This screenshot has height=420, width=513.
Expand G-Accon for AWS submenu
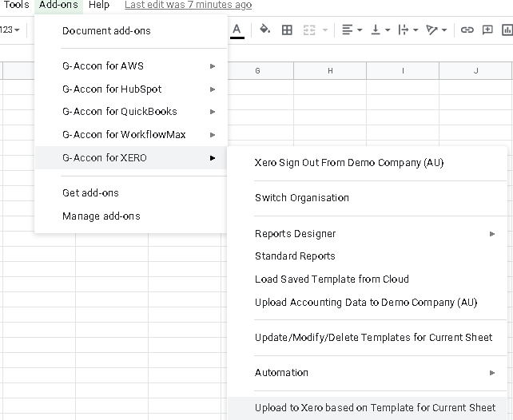(x=131, y=66)
